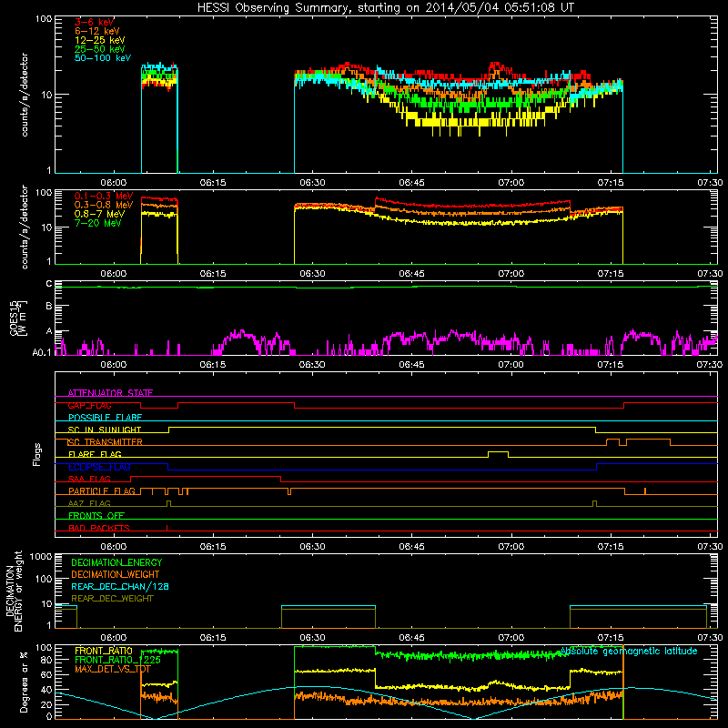Image resolution: width=728 pixels, height=728 pixels.
Task: Click the Absolute geomagnetic latitude label
Action: coord(629,651)
